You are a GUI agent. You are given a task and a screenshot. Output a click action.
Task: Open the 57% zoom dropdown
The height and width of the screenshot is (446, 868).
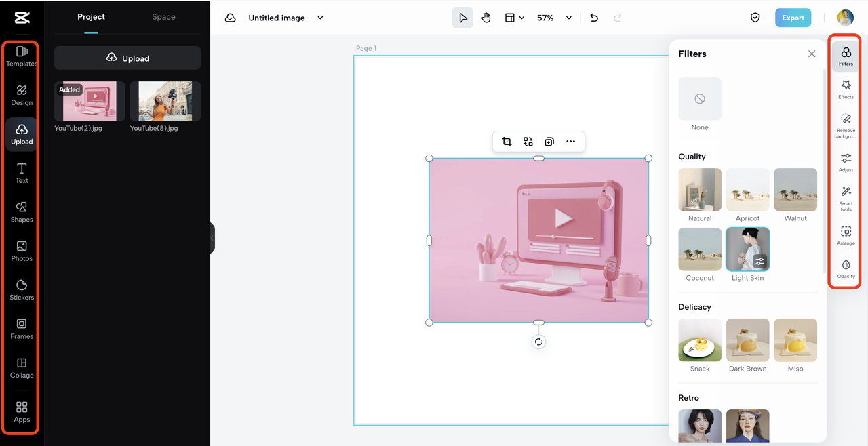tap(555, 18)
